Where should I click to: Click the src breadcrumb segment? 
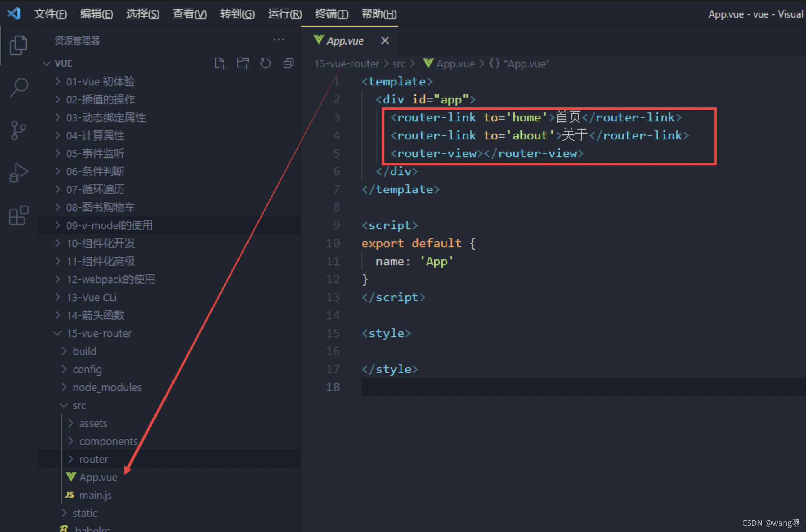click(x=399, y=64)
